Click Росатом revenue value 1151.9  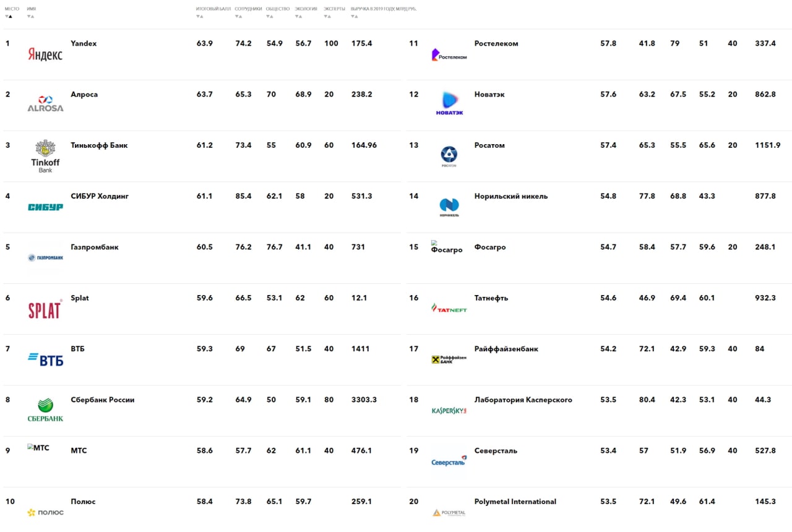(x=768, y=145)
